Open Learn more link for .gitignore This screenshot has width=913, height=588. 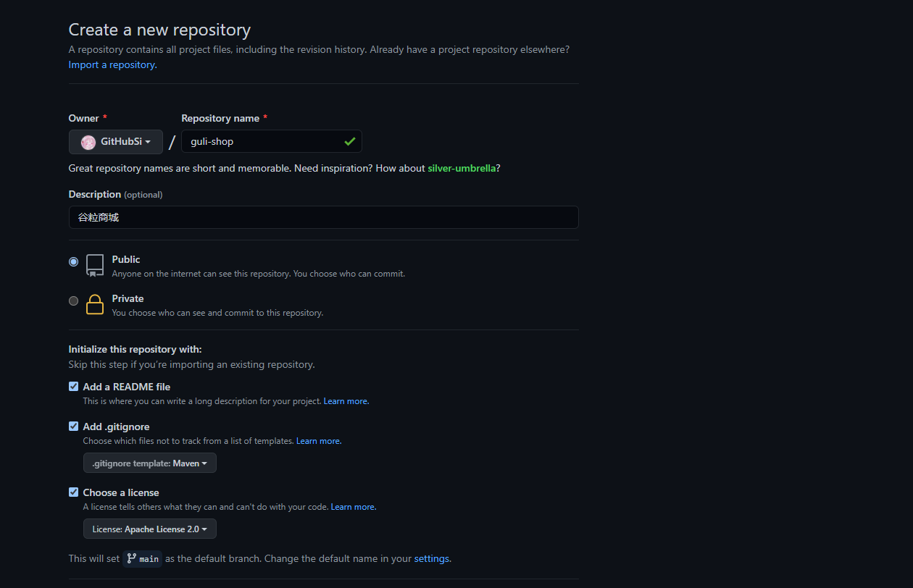[319, 441]
